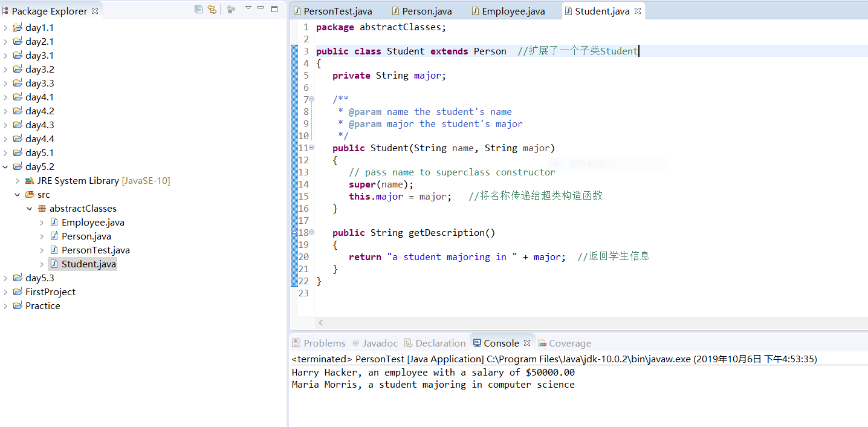Open the Declaration view tab
The height and width of the screenshot is (427, 868).
435,343
